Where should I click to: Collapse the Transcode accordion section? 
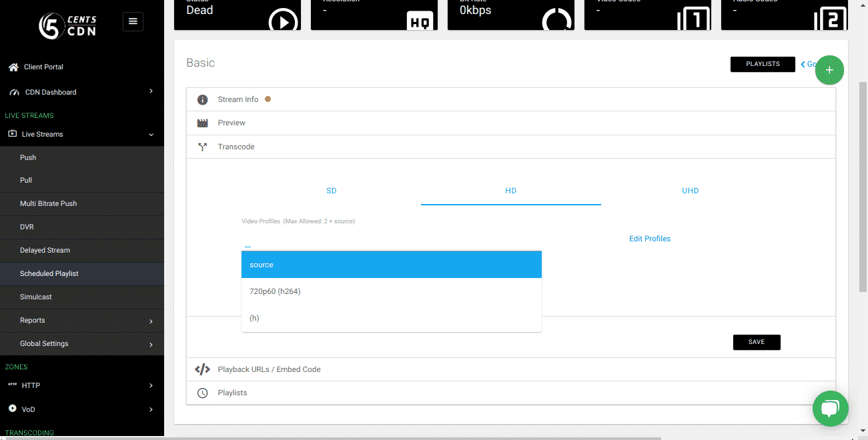coord(510,147)
